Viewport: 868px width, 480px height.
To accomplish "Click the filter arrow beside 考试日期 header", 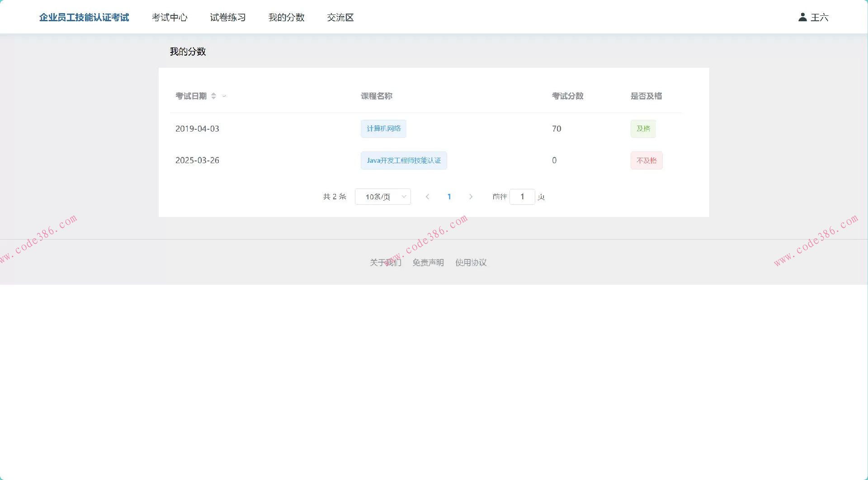I will click(224, 96).
